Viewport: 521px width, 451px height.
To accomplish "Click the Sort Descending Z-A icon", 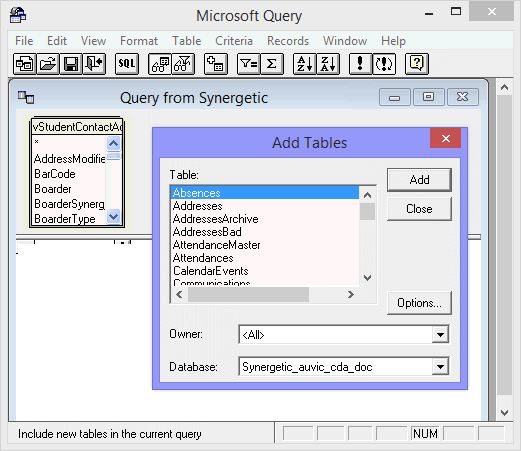I will 328,64.
